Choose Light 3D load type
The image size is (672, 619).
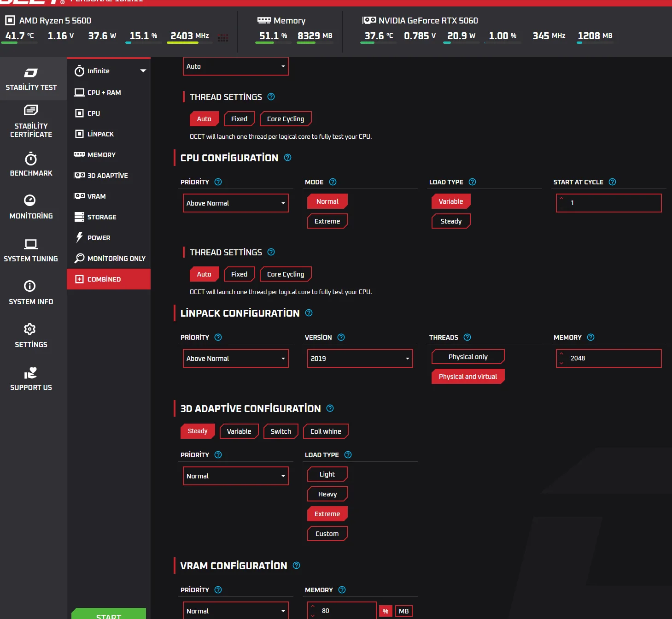[x=327, y=474]
